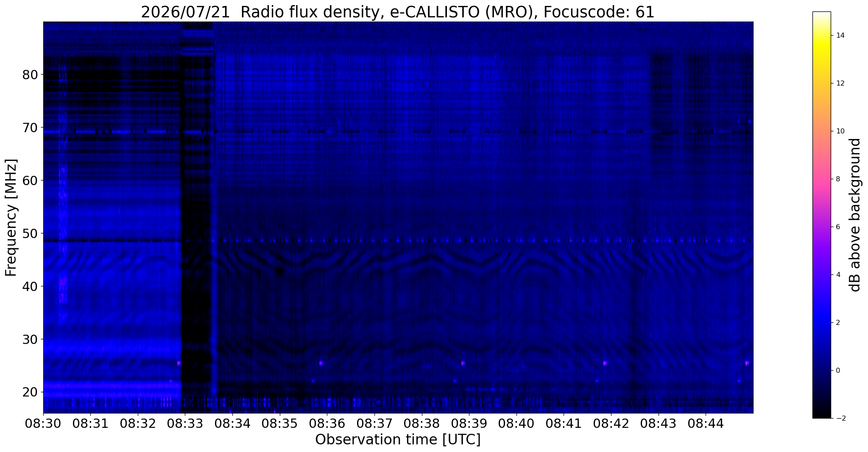Click the 08:41 time tick label
Image resolution: width=868 pixels, height=452 pixels.
coord(564,423)
